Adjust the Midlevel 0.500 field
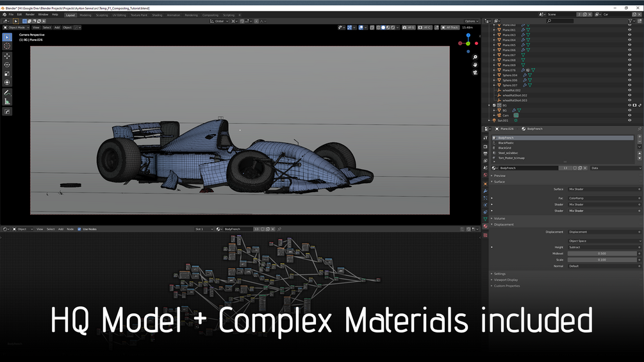The image size is (644, 362). [x=604, y=254]
